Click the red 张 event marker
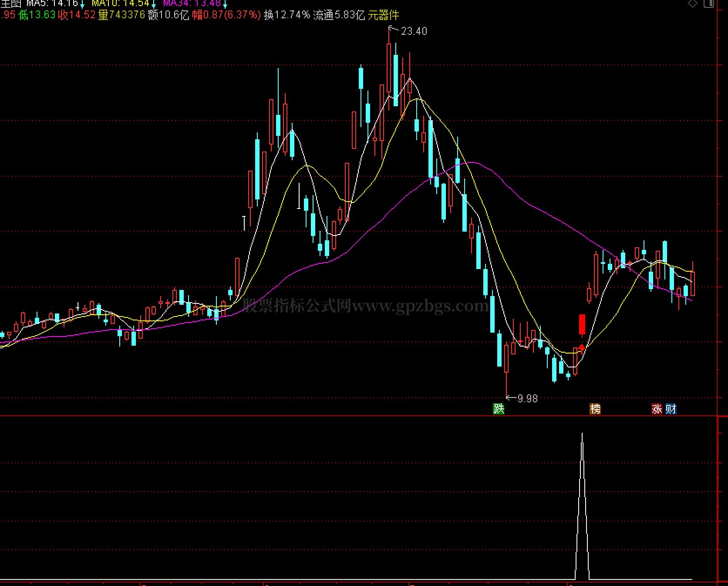 pyautogui.click(x=657, y=409)
